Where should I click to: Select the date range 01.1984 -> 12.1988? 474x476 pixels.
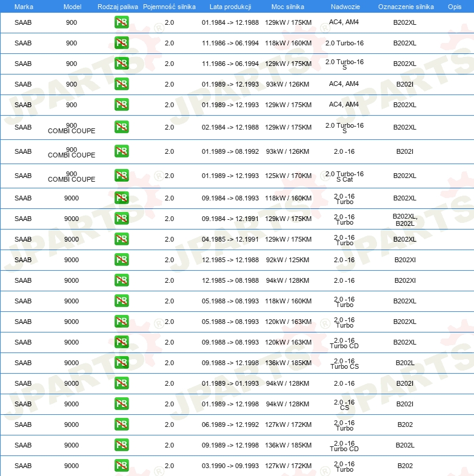(x=230, y=22)
